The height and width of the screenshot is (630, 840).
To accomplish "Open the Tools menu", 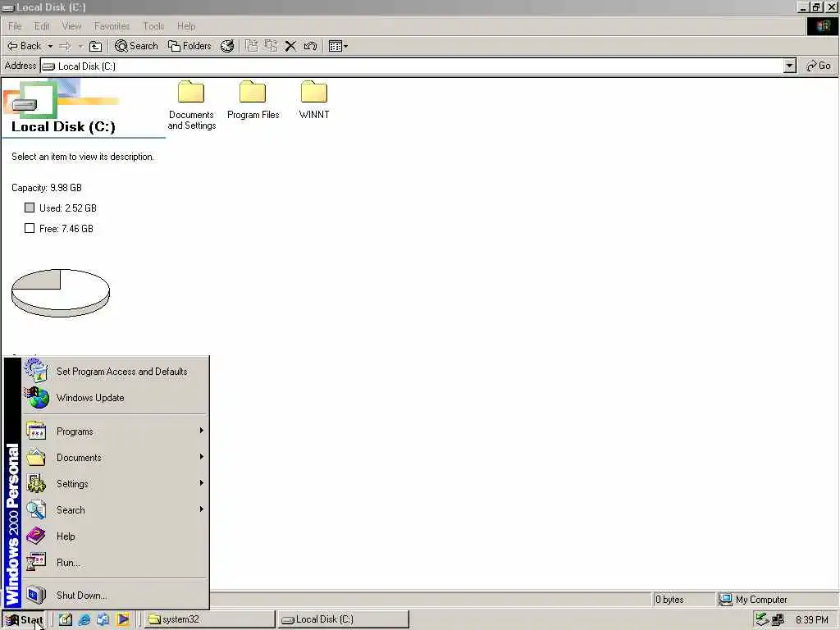I will [153, 26].
